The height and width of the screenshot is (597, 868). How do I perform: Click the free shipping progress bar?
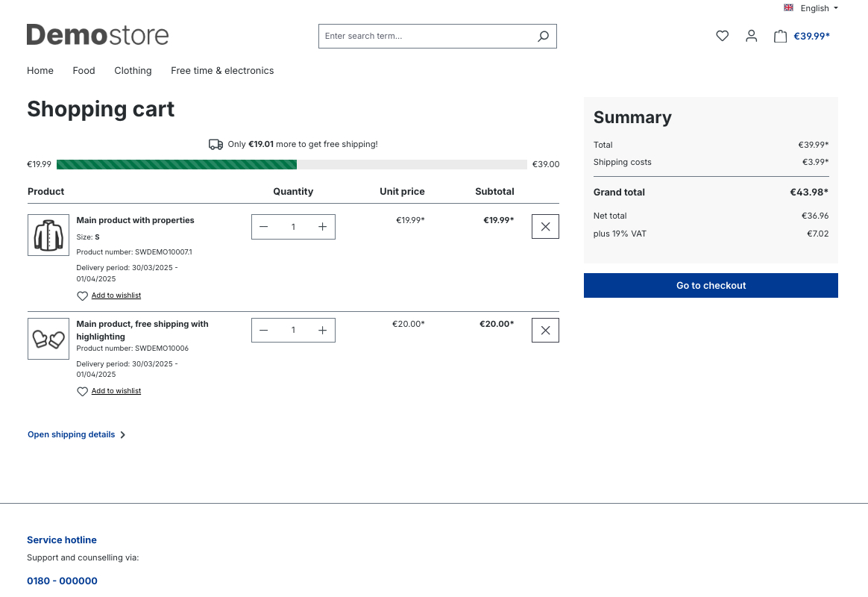click(x=292, y=164)
